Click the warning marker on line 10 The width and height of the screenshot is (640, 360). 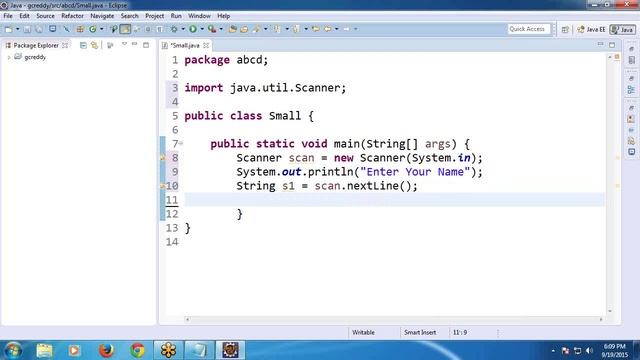tap(162, 186)
